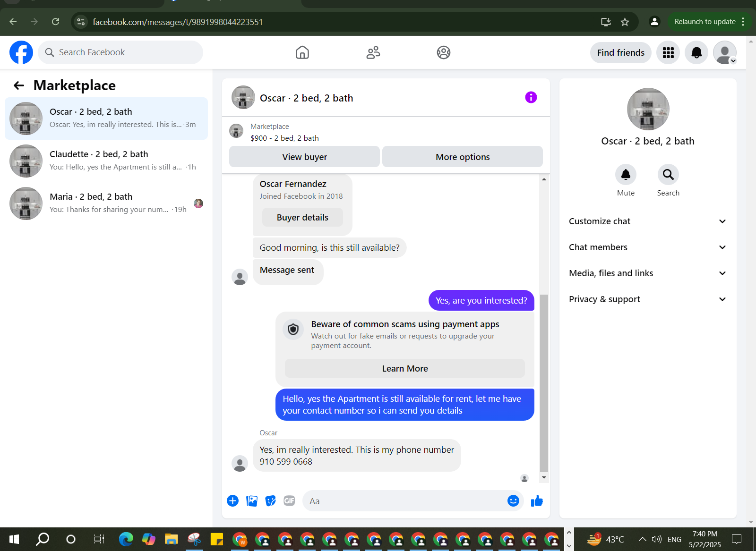Launch Microsoft Edge from the taskbar

(126, 539)
